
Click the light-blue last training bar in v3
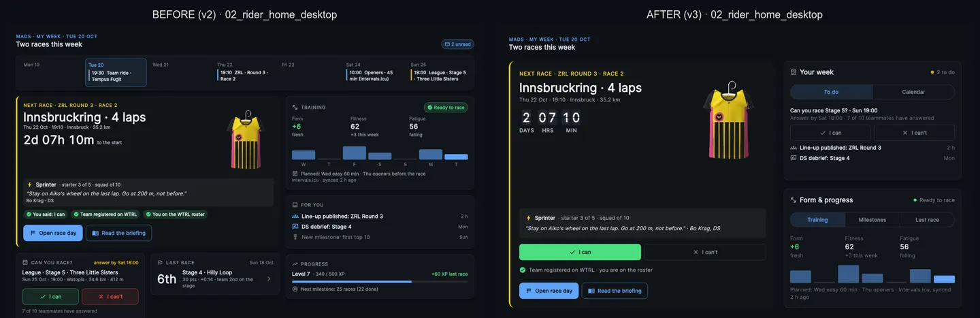944,279
